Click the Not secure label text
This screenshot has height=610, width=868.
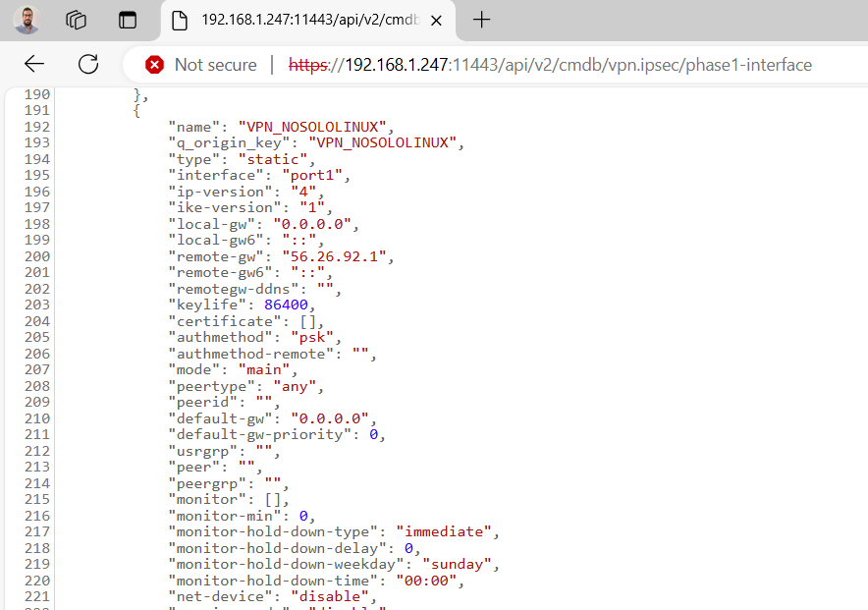(215, 65)
